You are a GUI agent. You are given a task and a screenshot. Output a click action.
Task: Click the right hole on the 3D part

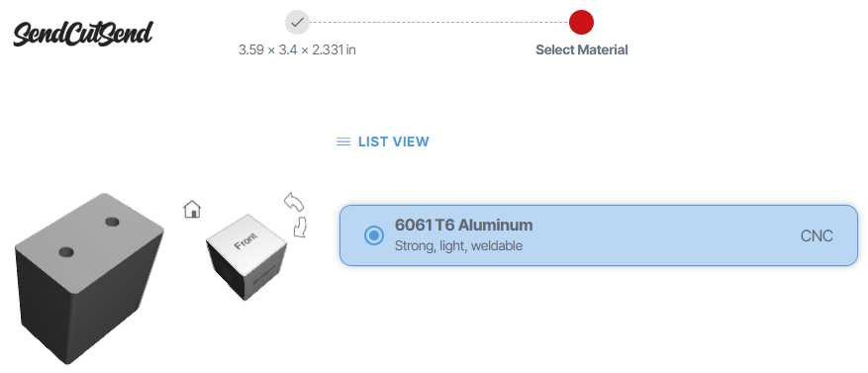point(113,222)
